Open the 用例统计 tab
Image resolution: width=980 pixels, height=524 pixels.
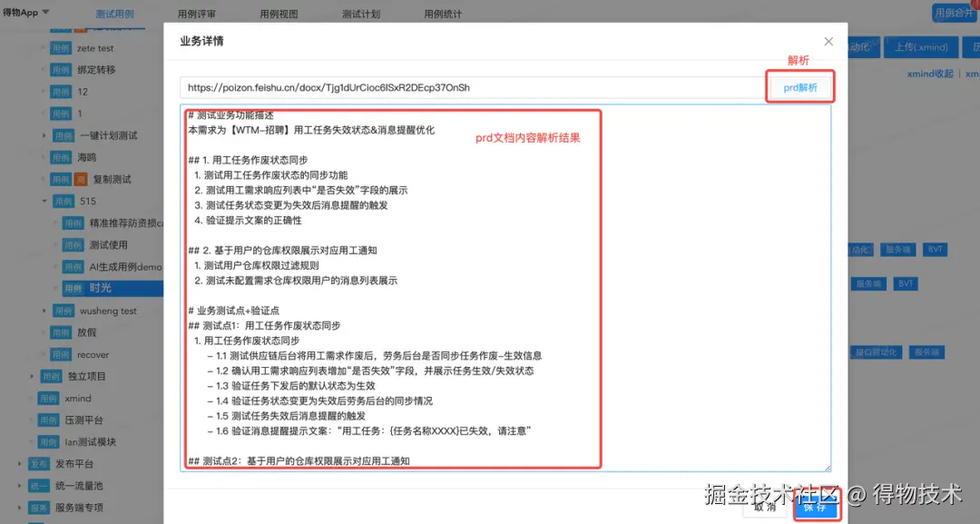(x=443, y=14)
